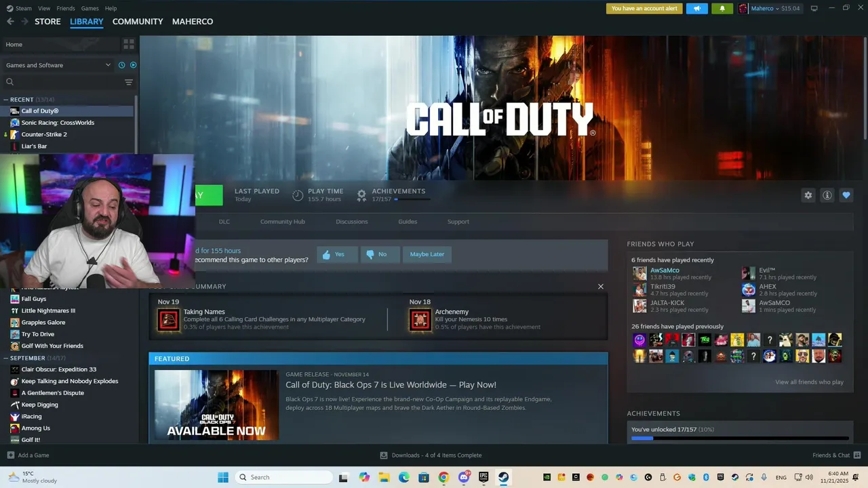Open the COMMUNITY tab
This screenshot has height=488, width=868.
(138, 22)
